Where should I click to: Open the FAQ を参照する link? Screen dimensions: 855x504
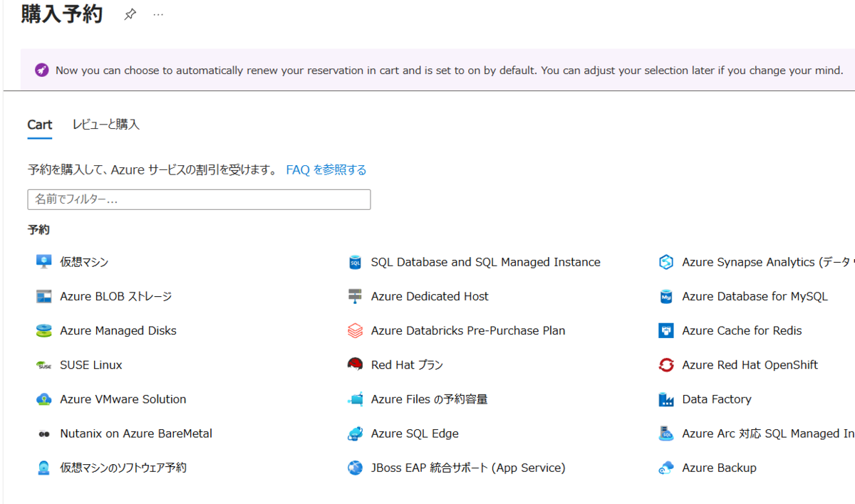pyautogui.click(x=326, y=169)
